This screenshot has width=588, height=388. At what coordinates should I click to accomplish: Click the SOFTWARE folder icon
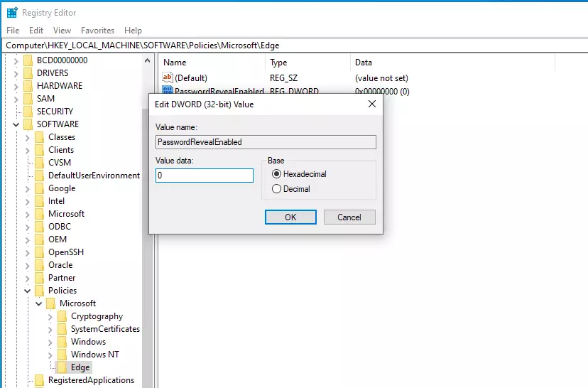point(28,124)
